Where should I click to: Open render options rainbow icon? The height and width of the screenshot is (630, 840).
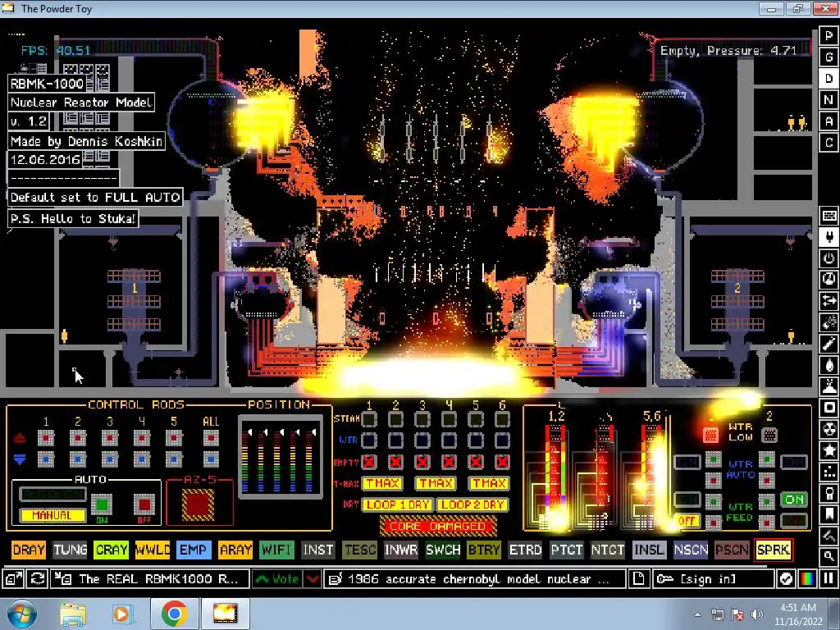(807, 579)
